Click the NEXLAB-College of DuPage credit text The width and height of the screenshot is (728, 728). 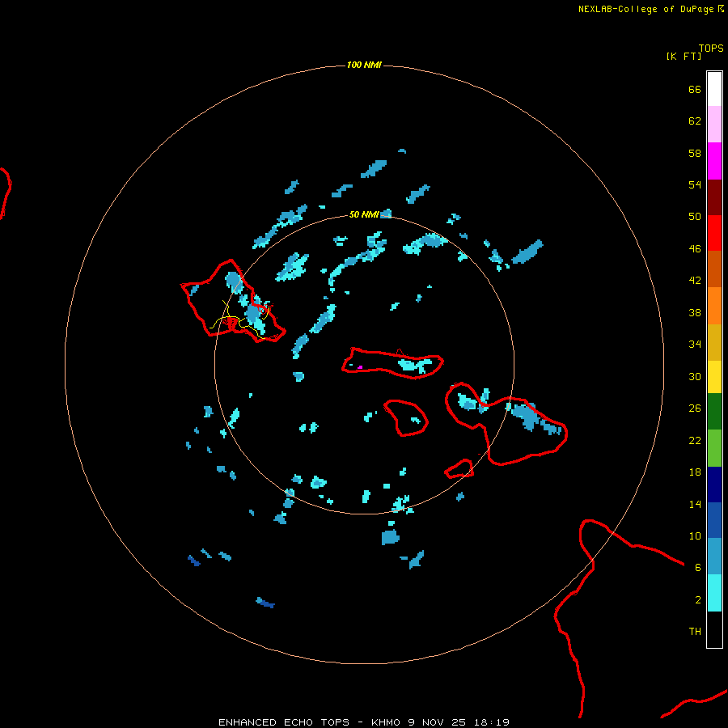point(645,9)
